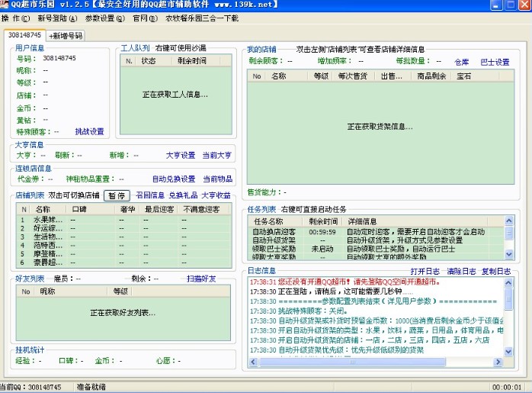Click task list scroll up arrow
This screenshot has height=393, width=532.
click(x=508, y=221)
